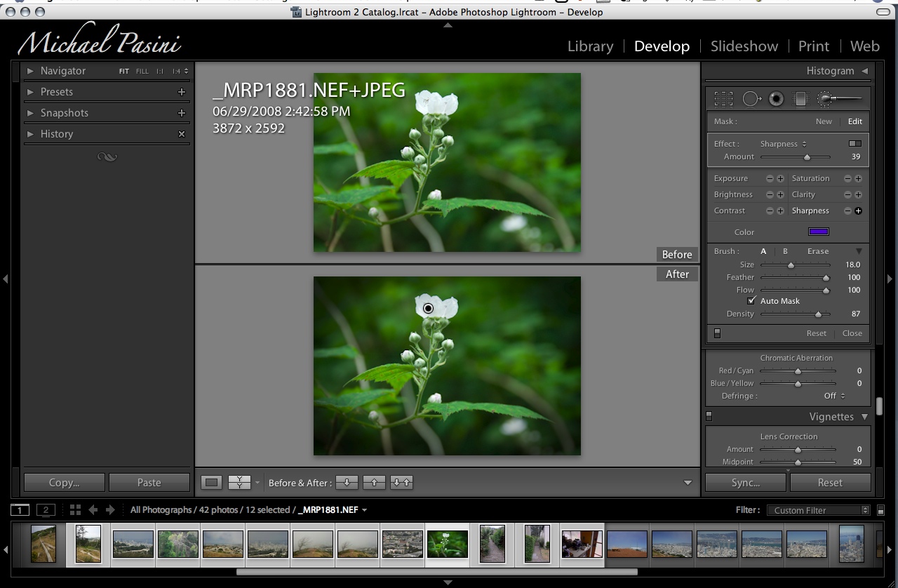Expand the Navigator panel

(x=30, y=71)
